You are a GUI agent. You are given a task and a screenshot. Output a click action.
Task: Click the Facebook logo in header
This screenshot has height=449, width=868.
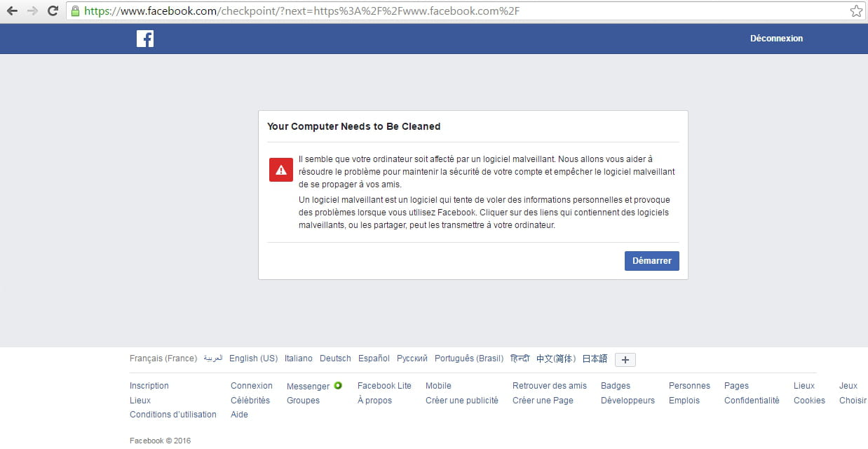(145, 39)
